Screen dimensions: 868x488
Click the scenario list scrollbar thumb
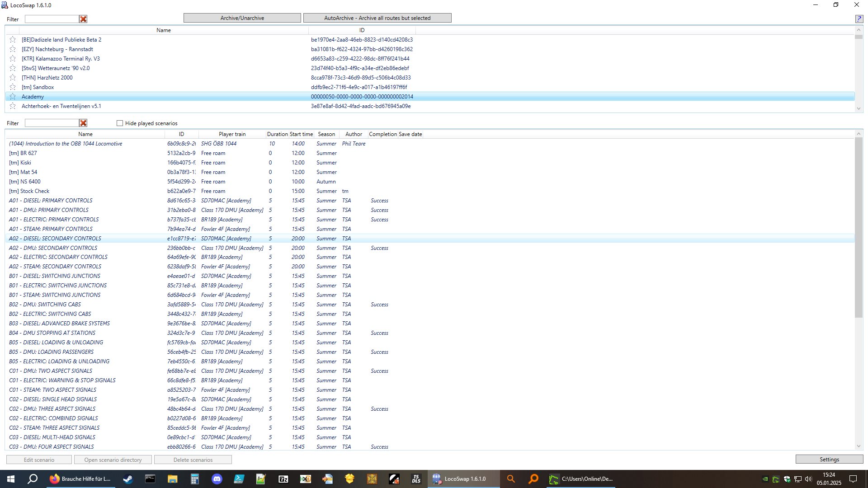(x=859, y=228)
